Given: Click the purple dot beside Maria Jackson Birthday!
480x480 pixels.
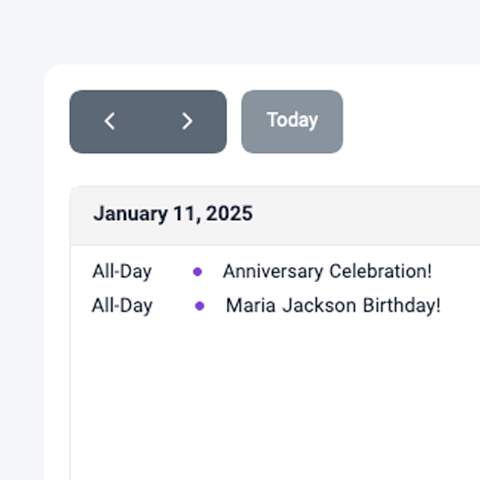Looking at the screenshot, I should pyautogui.click(x=199, y=306).
